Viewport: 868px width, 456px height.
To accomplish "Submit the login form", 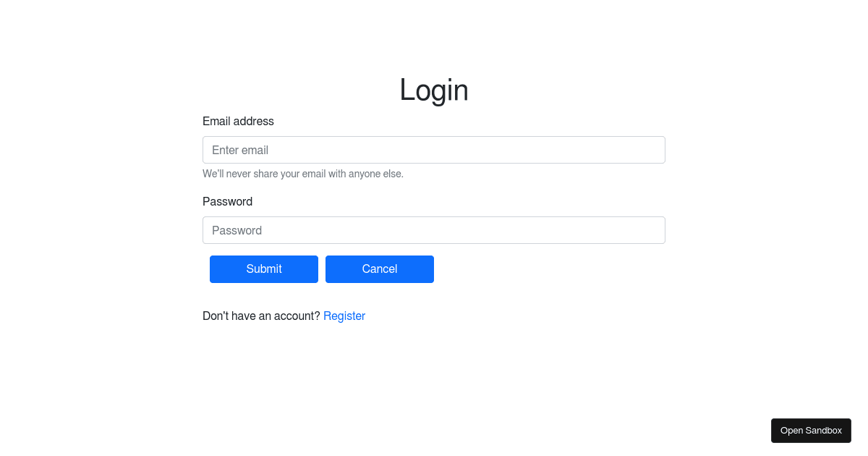I will [263, 269].
